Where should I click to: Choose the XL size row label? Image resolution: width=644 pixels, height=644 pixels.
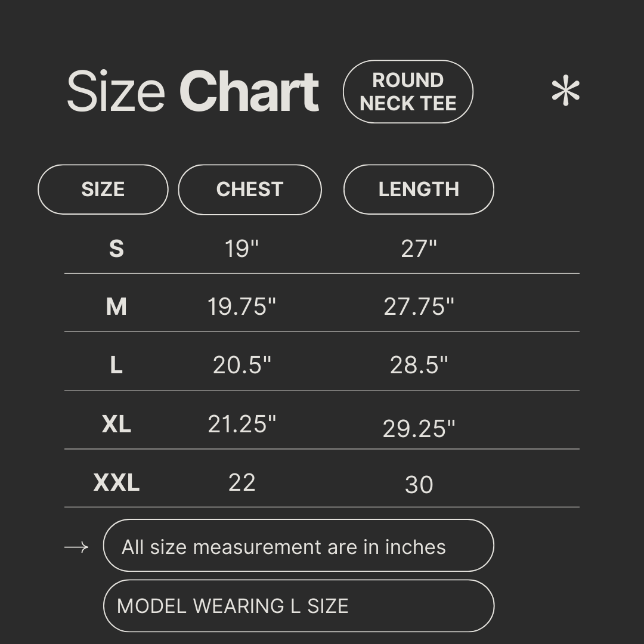(116, 424)
